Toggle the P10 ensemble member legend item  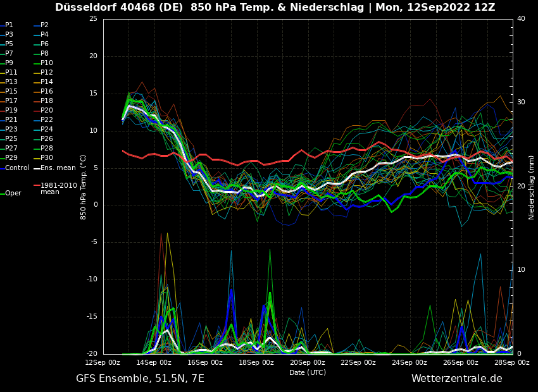tap(47, 63)
